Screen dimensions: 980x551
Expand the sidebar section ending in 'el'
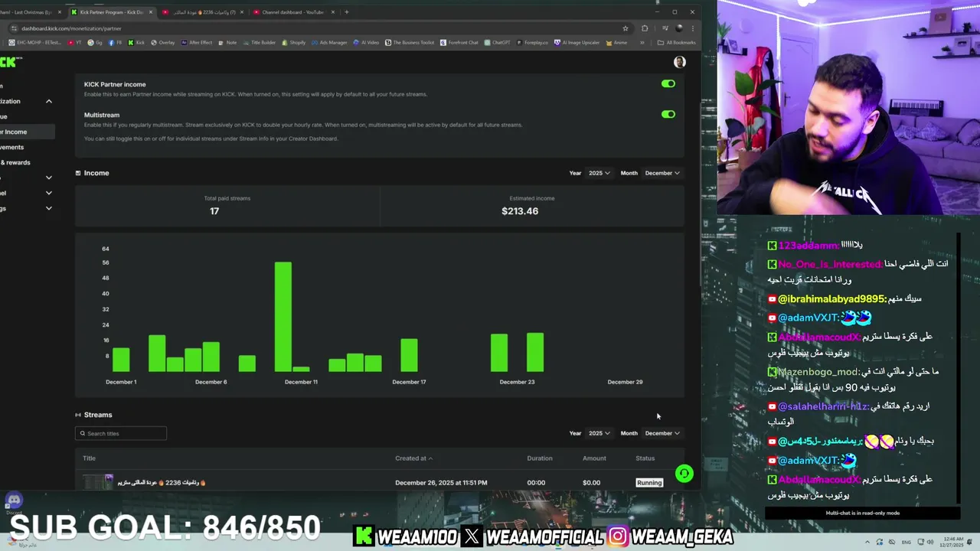pos(48,193)
